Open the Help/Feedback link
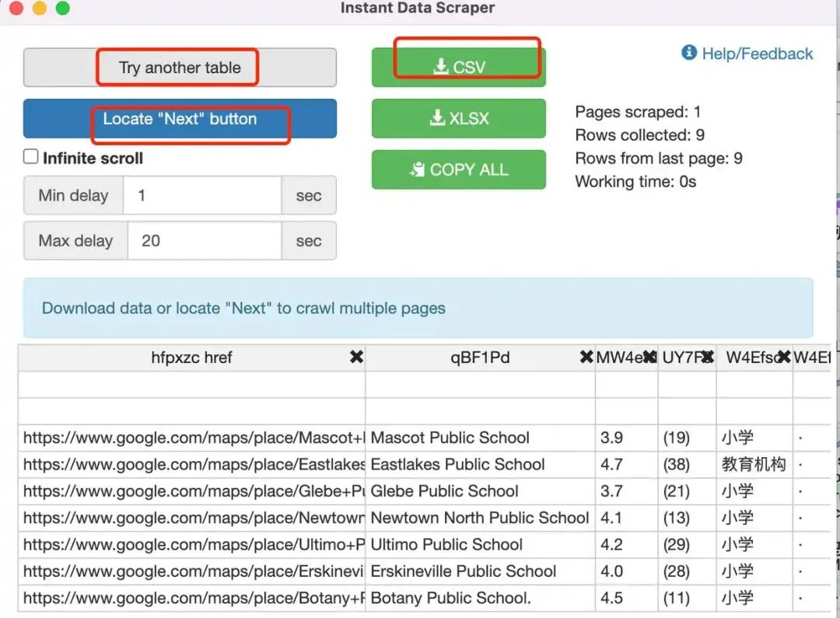This screenshot has width=840, height=618. 757,54
